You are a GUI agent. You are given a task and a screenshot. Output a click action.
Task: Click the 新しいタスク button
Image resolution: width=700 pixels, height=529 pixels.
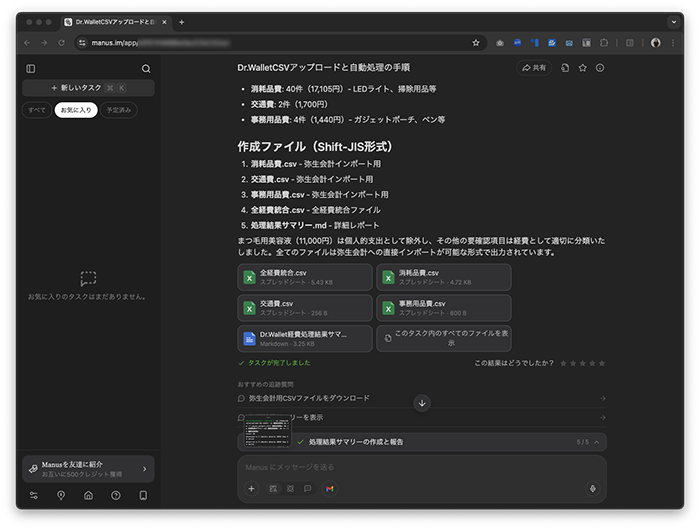tap(88, 88)
